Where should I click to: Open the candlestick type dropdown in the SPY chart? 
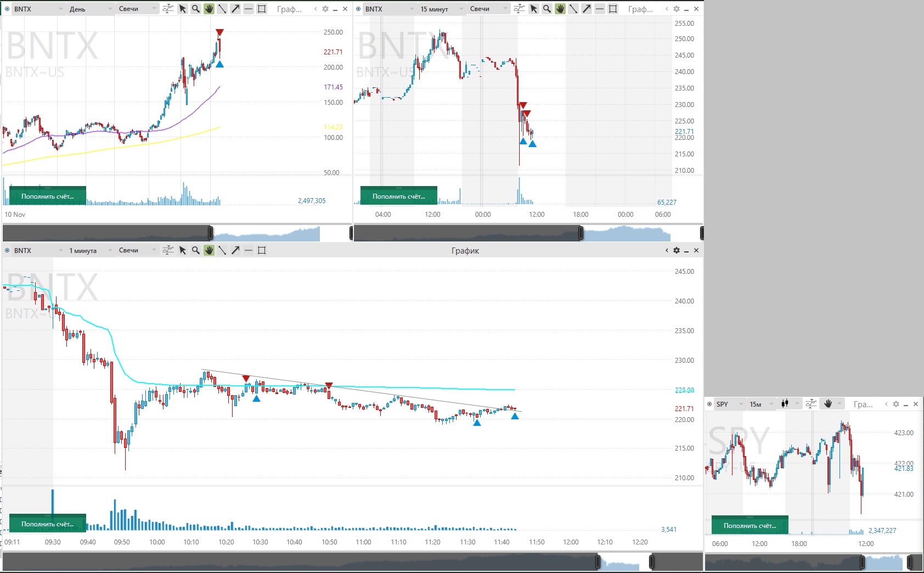pos(790,404)
